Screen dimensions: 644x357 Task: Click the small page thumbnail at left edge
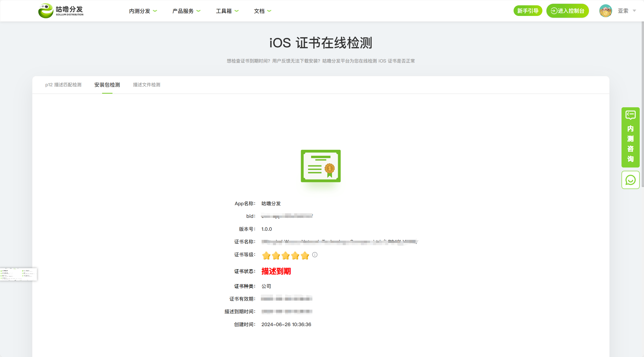click(x=18, y=274)
